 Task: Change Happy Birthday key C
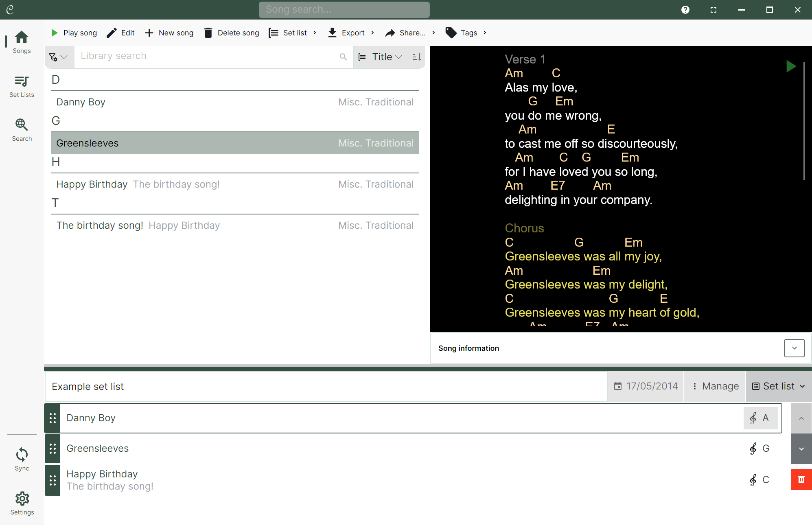pyautogui.click(x=760, y=480)
